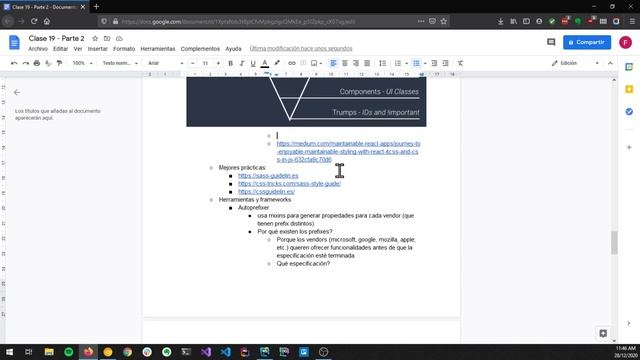Increase the font size
640x360 pixels.
point(218,63)
